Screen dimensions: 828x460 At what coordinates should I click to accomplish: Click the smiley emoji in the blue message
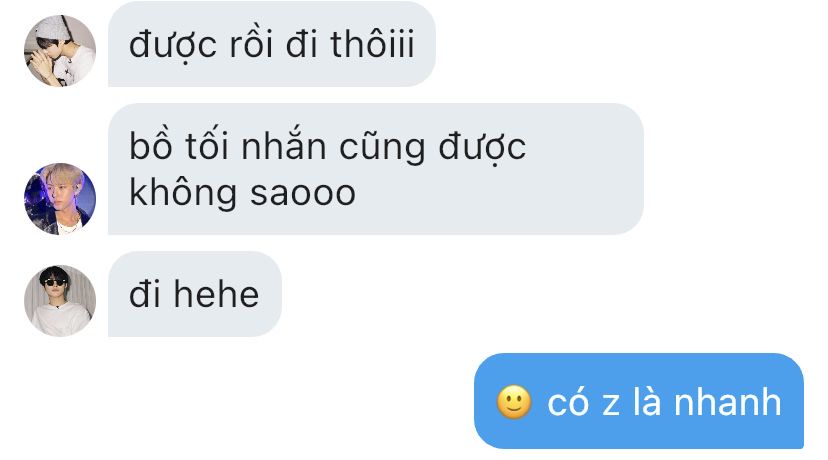tap(514, 402)
